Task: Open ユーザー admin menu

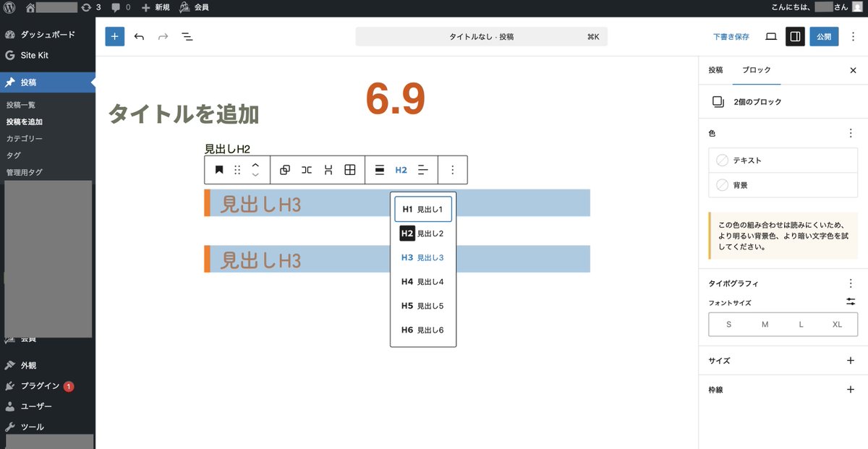Action: pos(48,406)
